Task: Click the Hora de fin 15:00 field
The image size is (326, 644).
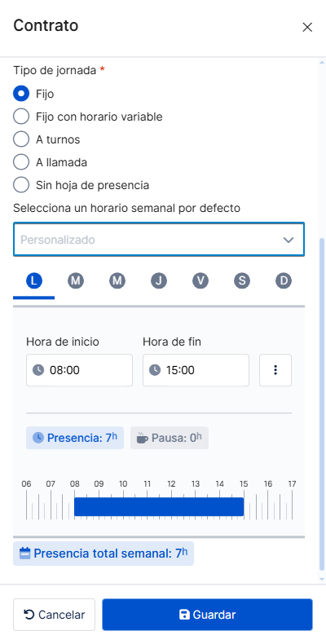Action: point(196,370)
